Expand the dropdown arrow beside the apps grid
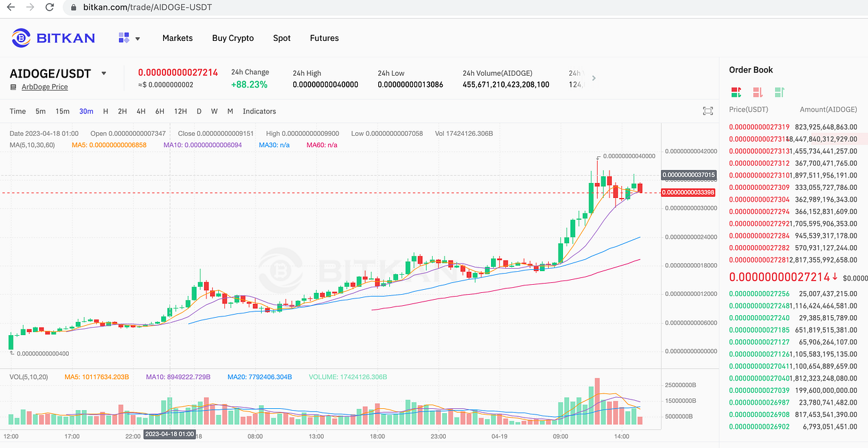The image size is (868, 448). pyautogui.click(x=138, y=38)
